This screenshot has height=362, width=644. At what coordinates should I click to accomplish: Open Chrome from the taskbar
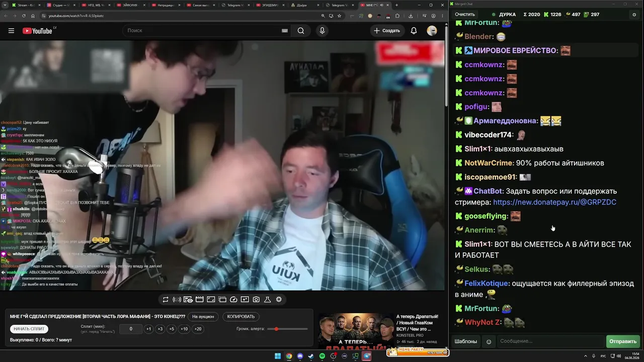[x=289, y=356]
